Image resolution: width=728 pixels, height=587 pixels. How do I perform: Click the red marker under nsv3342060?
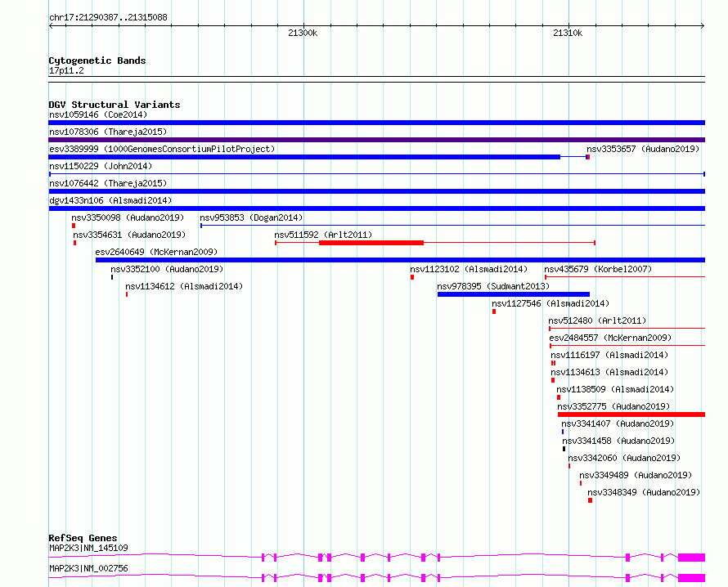[569, 466]
